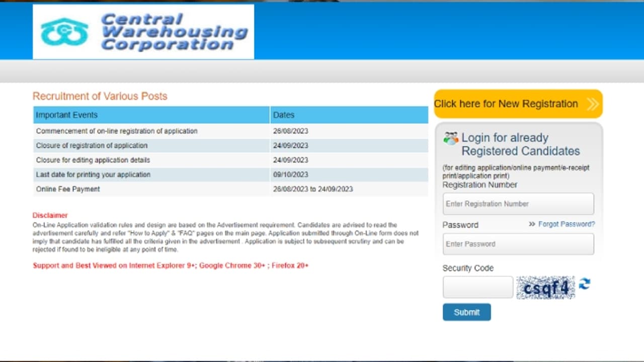Click the csqf4 captcha image
The width and height of the screenshot is (644, 362).
(x=545, y=288)
